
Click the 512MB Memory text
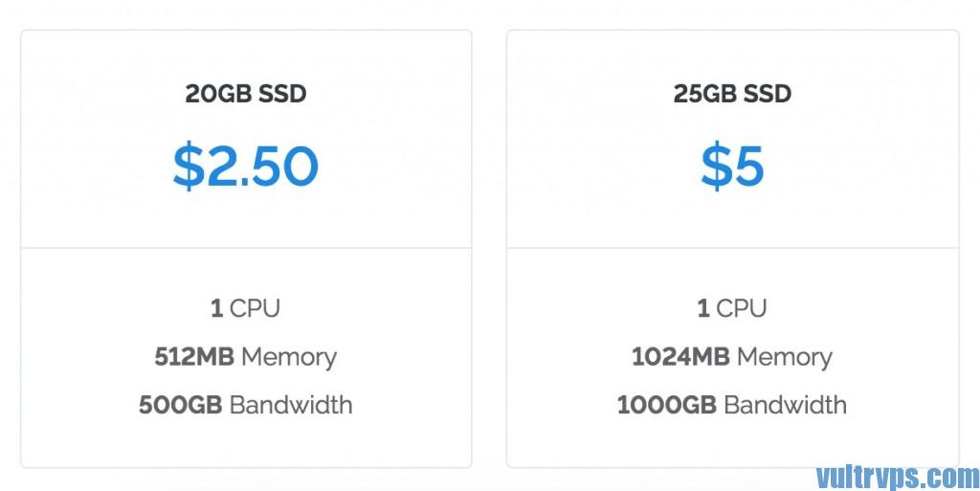click(x=246, y=357)
